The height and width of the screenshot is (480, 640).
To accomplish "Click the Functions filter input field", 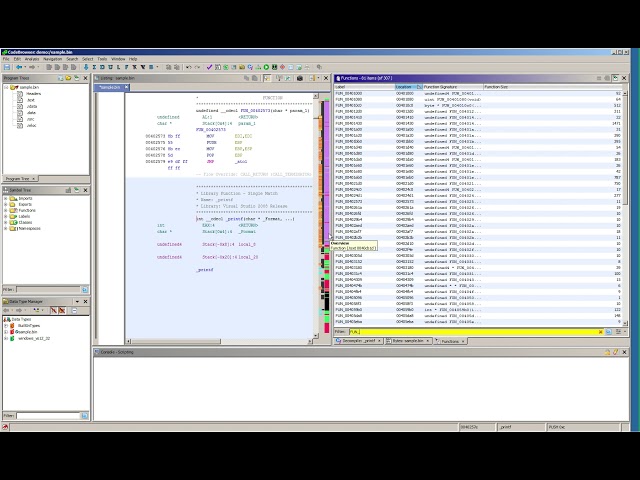I will click(473, 332).
